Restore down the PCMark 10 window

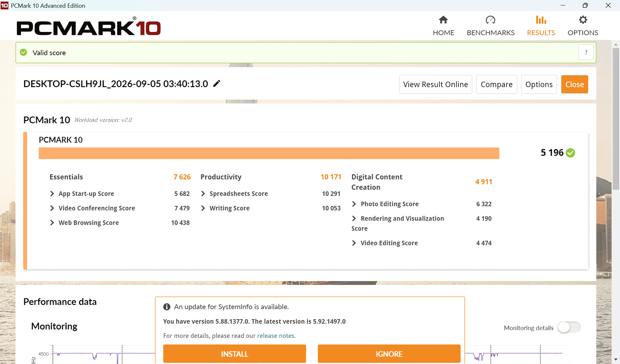tap(585, 5)
